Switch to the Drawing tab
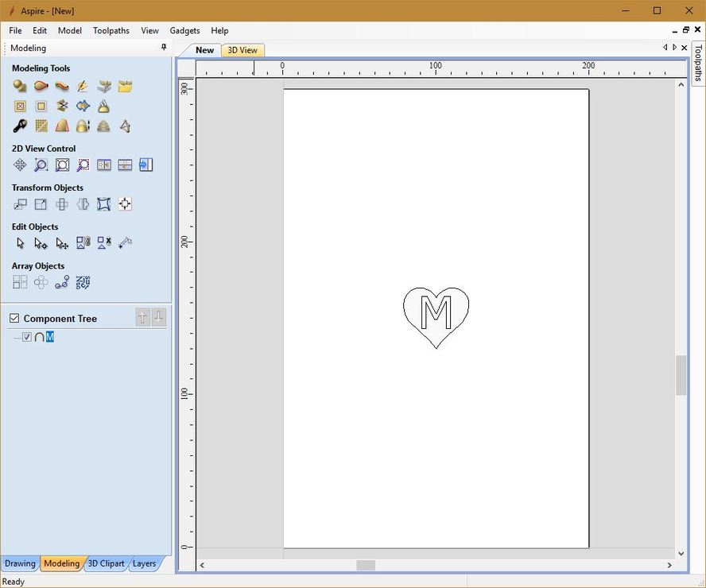Viewport: 706px width, 588px height. tap(20, 563)
